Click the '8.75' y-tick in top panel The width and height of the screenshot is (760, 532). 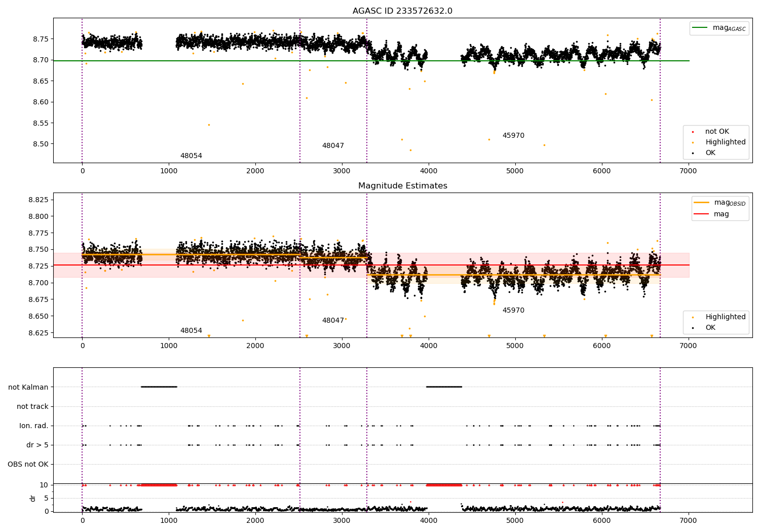click(41, 39)
